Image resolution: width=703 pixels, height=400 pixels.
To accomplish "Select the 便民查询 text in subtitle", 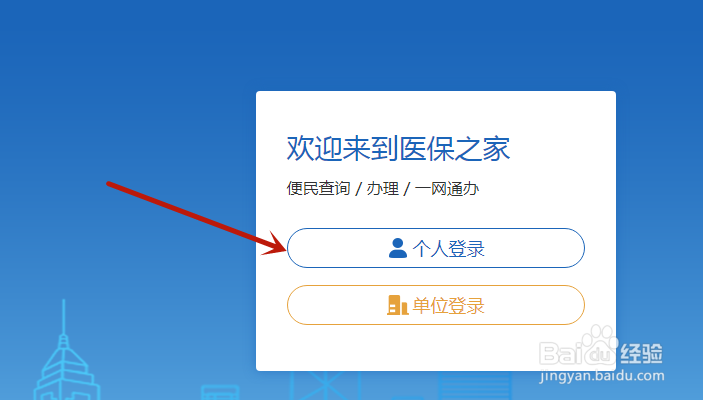I will point(318,188).
